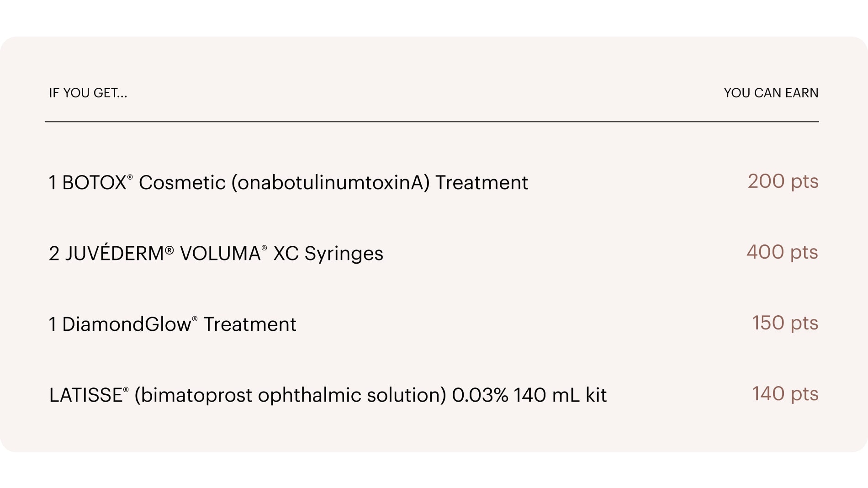Click the horizontal divider below the headers
This screenshot has height=488, width=868.
pyautogui.click(x=432, y=122)
